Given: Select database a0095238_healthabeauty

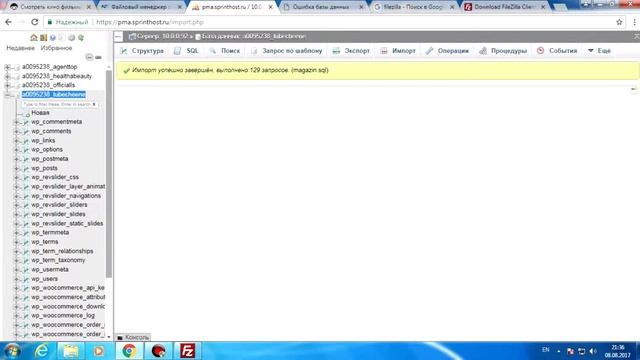Looking at the screenshot, I should pyautogui.click(x=57, y=76).
